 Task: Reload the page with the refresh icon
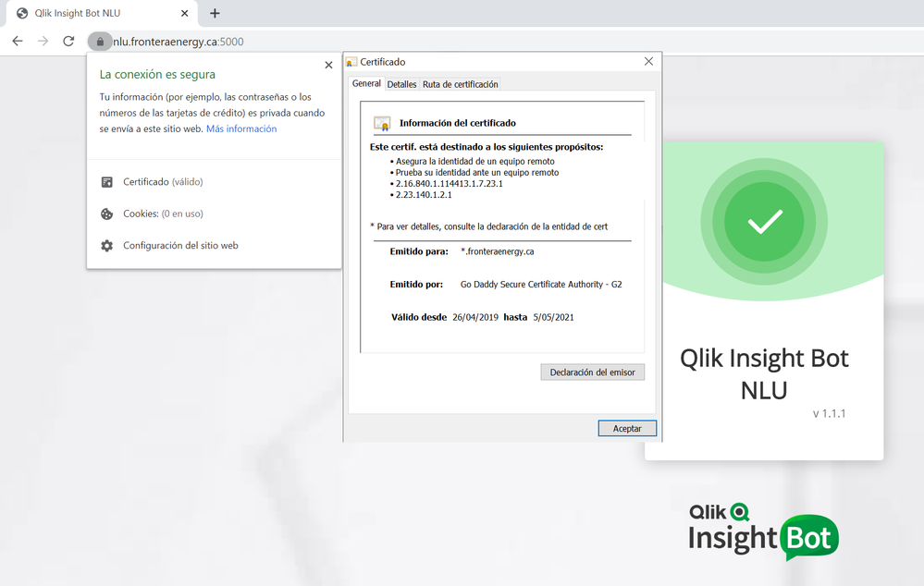tap(68, 42)
